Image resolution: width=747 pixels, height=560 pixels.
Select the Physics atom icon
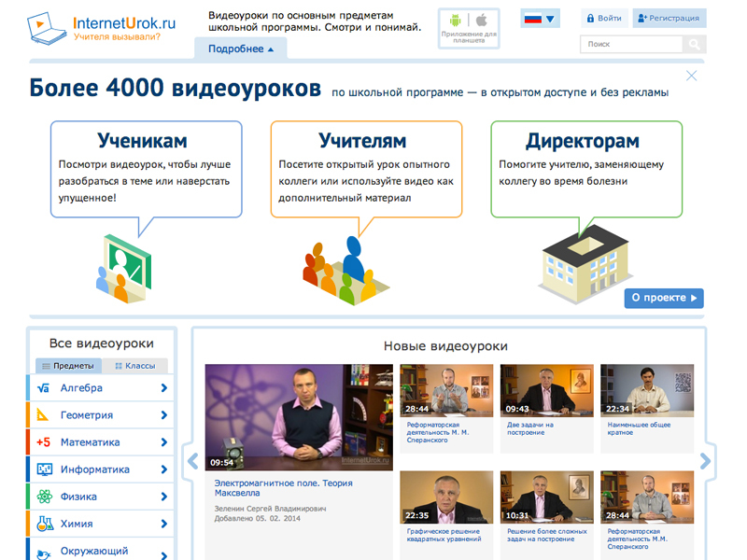(44, 497)
